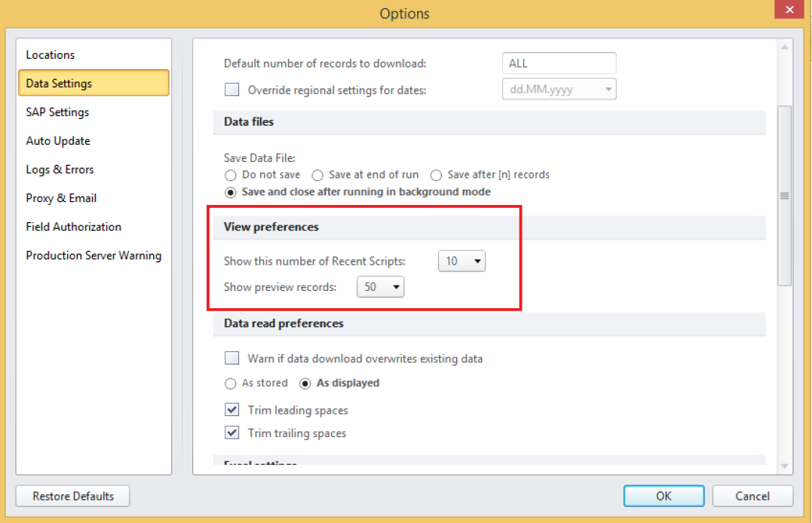Screen dimensions: 812x523
Task: Open the Auto Update section
Action: [x=58, y=141]
